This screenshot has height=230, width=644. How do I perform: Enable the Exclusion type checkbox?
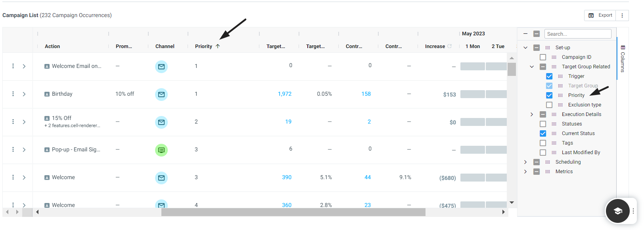(549, 105)
